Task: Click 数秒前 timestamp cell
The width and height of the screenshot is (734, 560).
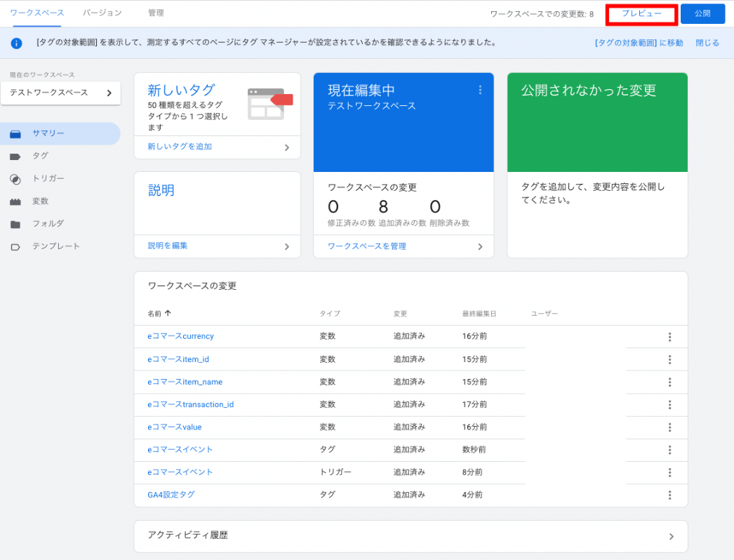Action: [474, 450]
